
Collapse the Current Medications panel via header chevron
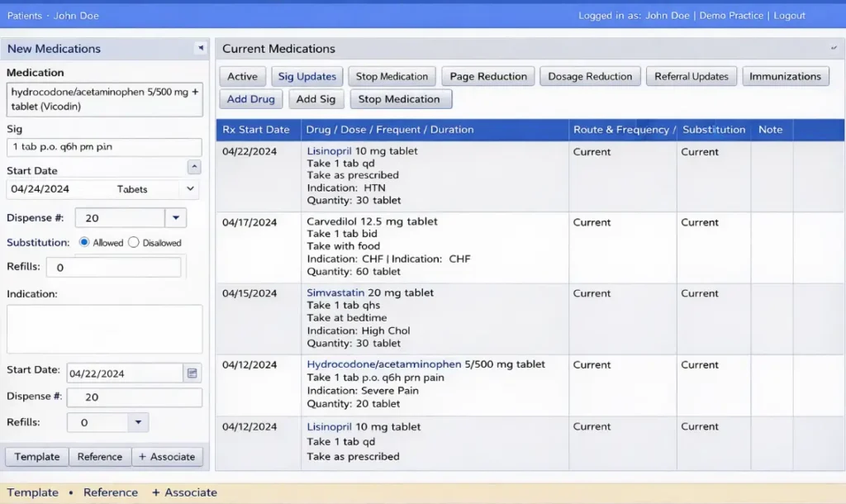834,48
